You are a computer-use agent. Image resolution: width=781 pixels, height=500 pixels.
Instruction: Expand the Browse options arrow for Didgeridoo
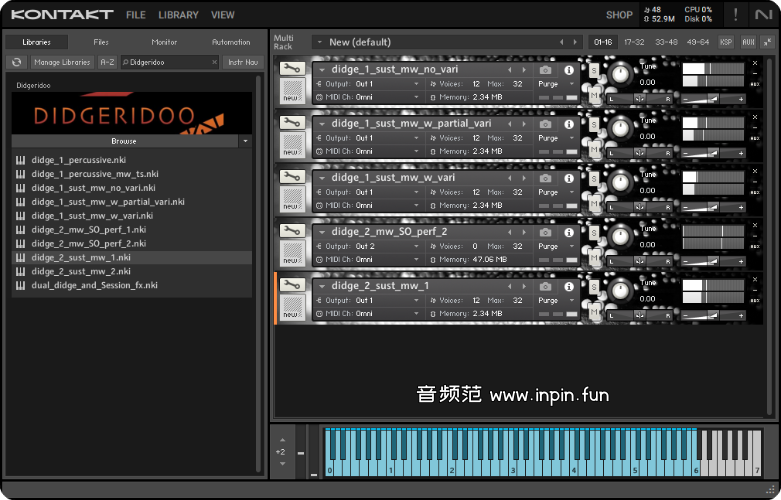(x=245, y=141)
